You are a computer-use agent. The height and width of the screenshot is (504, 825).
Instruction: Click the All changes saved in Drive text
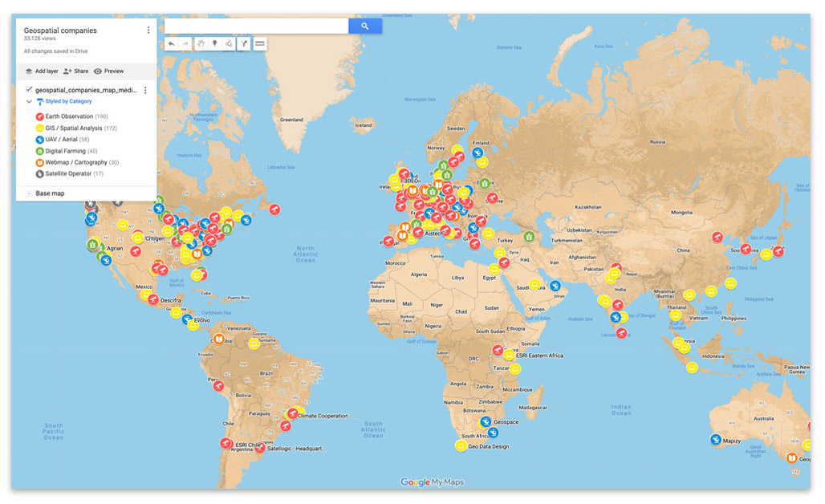[x=55, y=51]
